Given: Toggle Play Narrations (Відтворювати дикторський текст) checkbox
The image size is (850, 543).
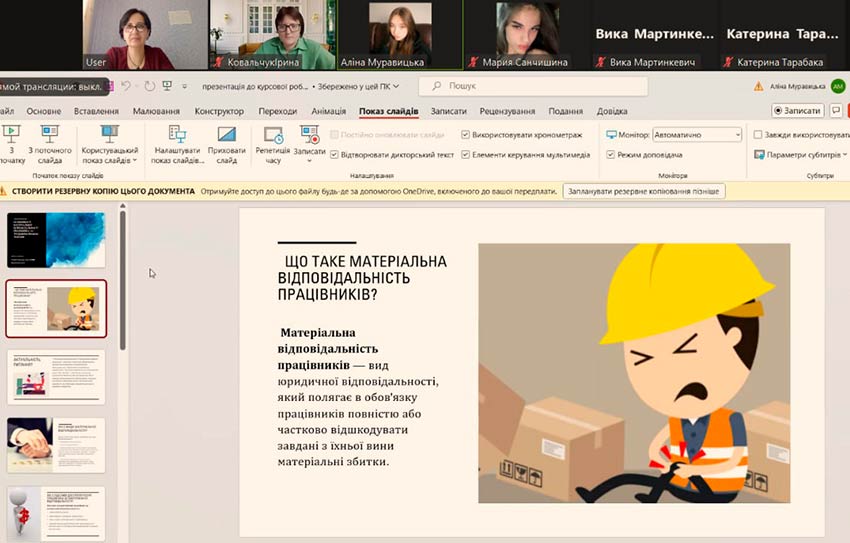Looking at the screenshot, I should [x=335, y=155].
